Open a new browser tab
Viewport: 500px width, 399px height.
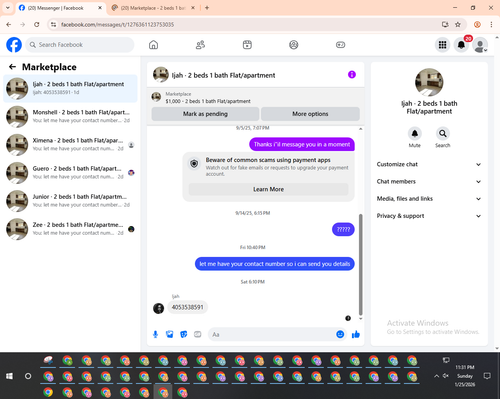pyautogui.click(x=207, y=8)
